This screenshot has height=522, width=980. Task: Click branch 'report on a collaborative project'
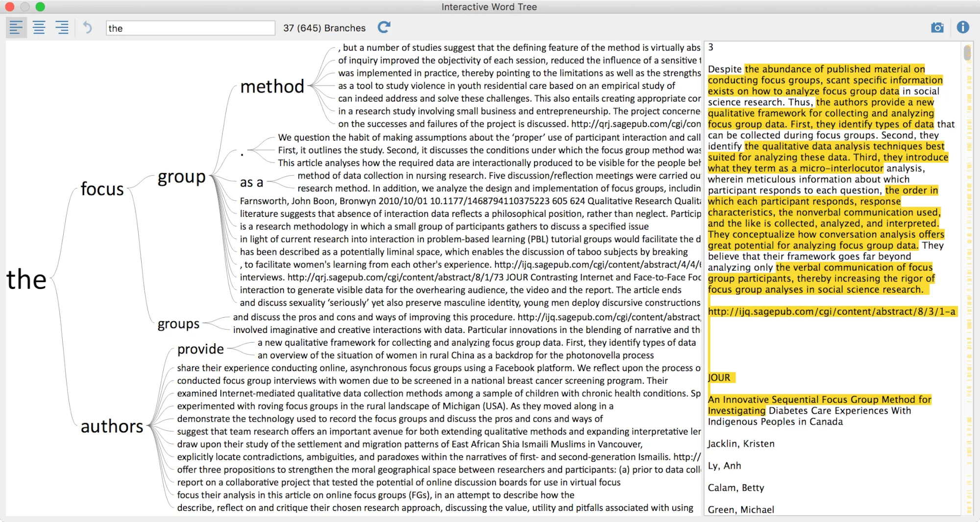(x=398, y=483)
